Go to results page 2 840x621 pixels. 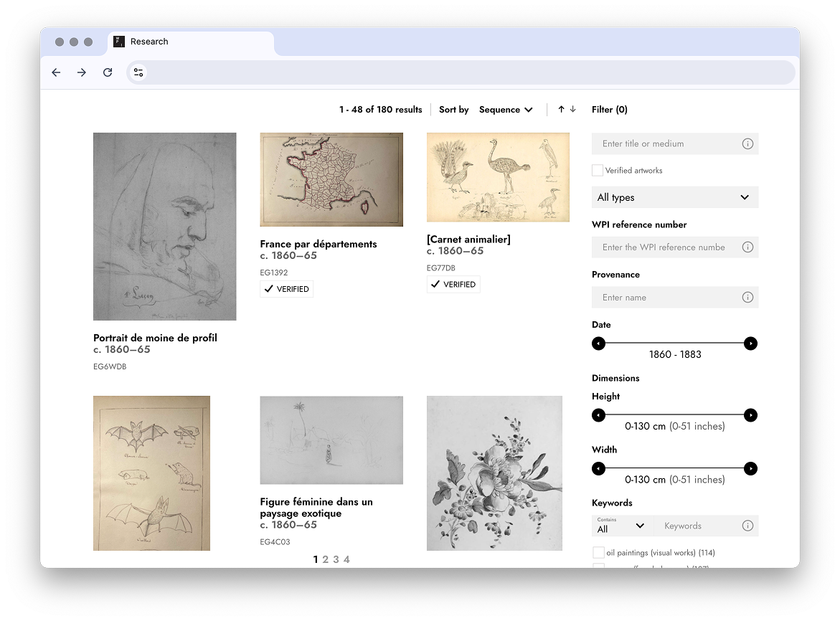pyautogui.click(x=326, y=559)
